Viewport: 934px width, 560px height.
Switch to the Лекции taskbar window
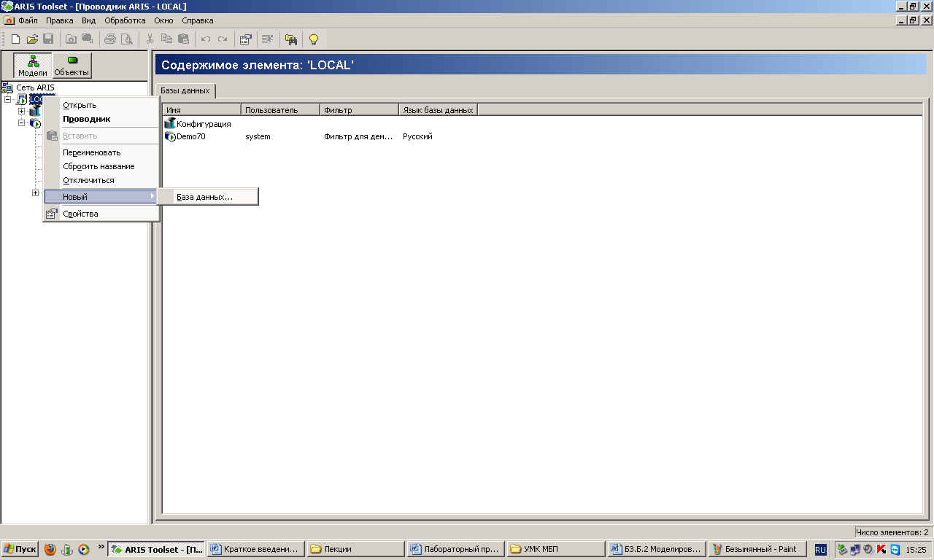pos(355,549)
